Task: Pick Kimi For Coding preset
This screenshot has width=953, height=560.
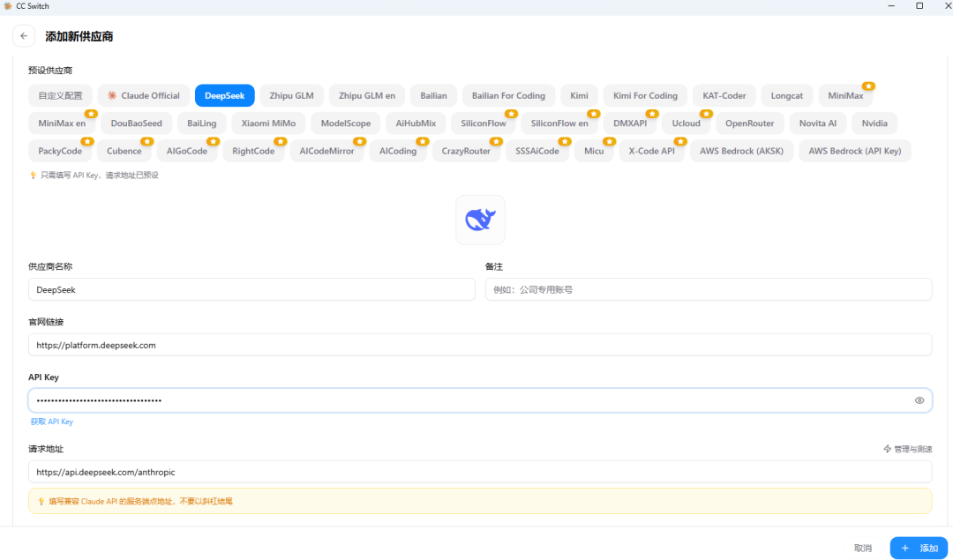Action: pyautogui.click(x=645, y=95)
